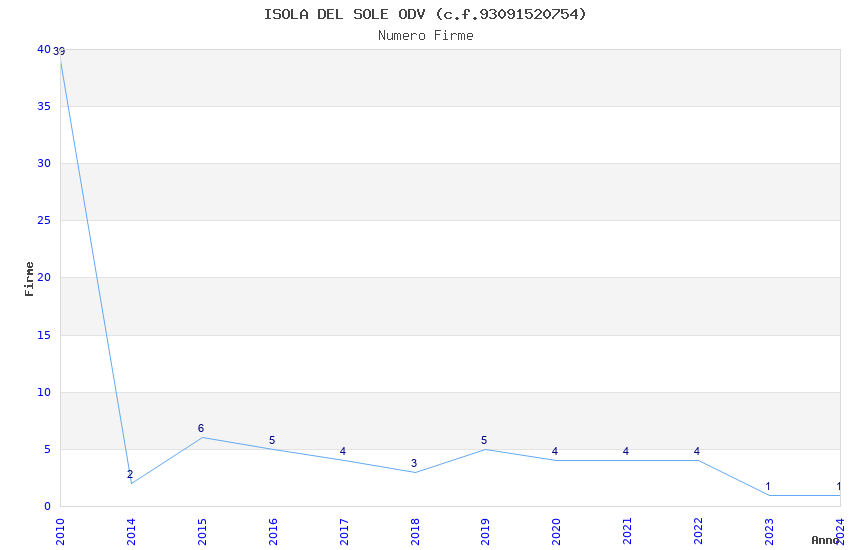Click the y-axis tick value 0
Screen dimensions: 850x550
pyautogui.click(x=47, y=506)
